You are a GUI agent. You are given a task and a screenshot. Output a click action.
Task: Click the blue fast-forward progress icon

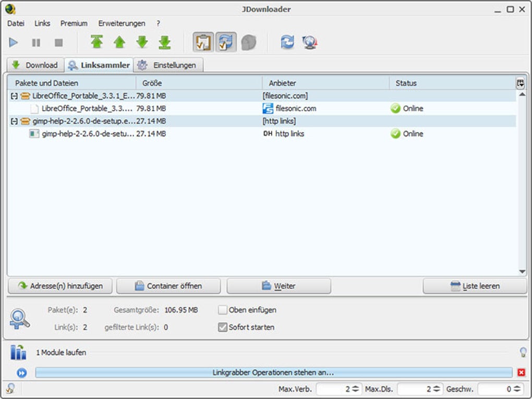point(22,373)
